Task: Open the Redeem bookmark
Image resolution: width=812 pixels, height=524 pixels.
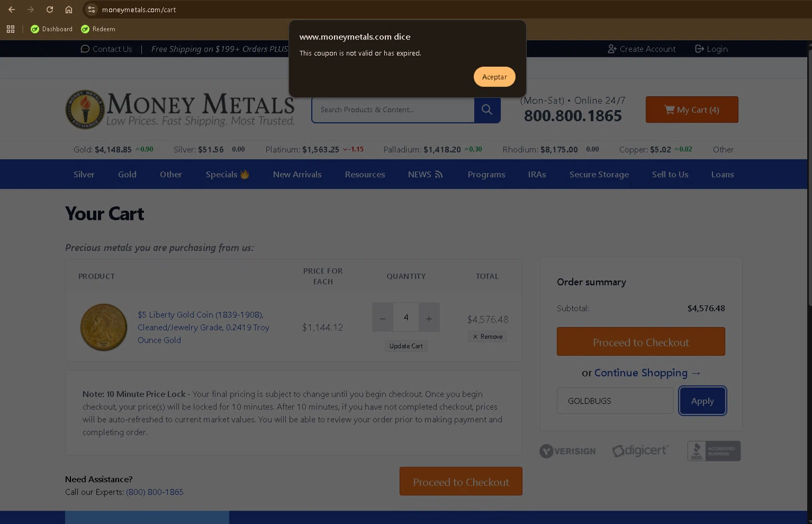Action: click(98, 29)
